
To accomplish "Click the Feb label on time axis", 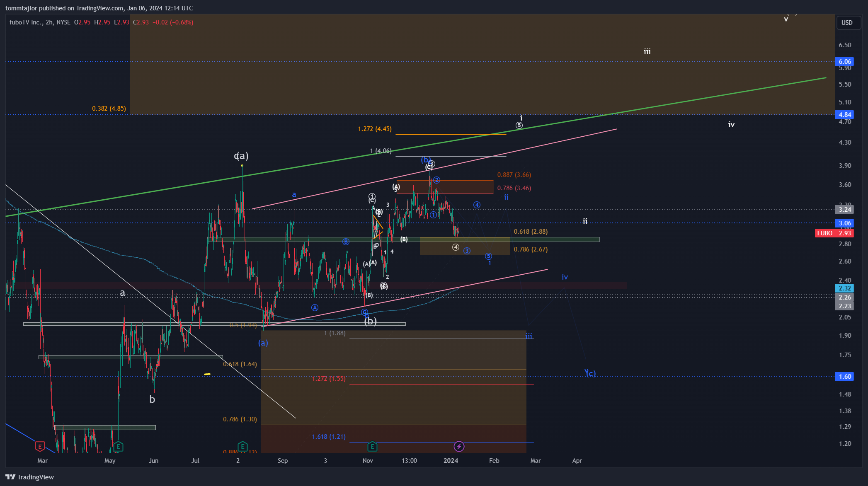I will click(x=494, y=461).
